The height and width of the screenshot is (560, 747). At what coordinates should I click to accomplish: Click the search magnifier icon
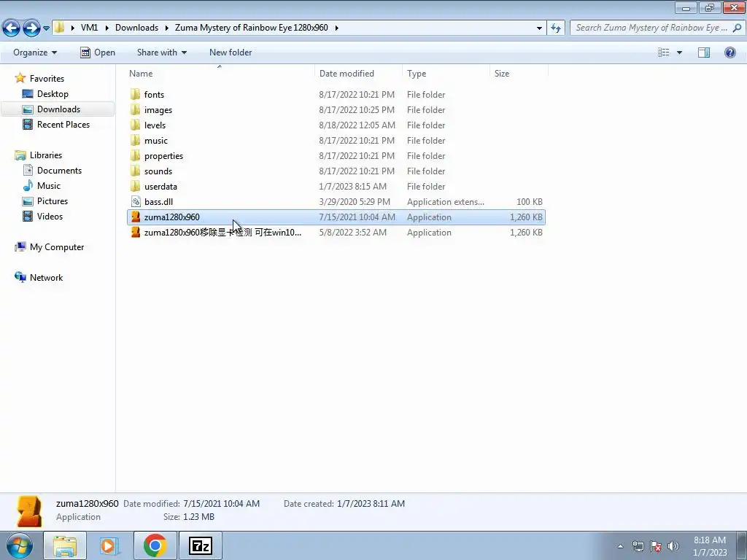click(737, 28)
